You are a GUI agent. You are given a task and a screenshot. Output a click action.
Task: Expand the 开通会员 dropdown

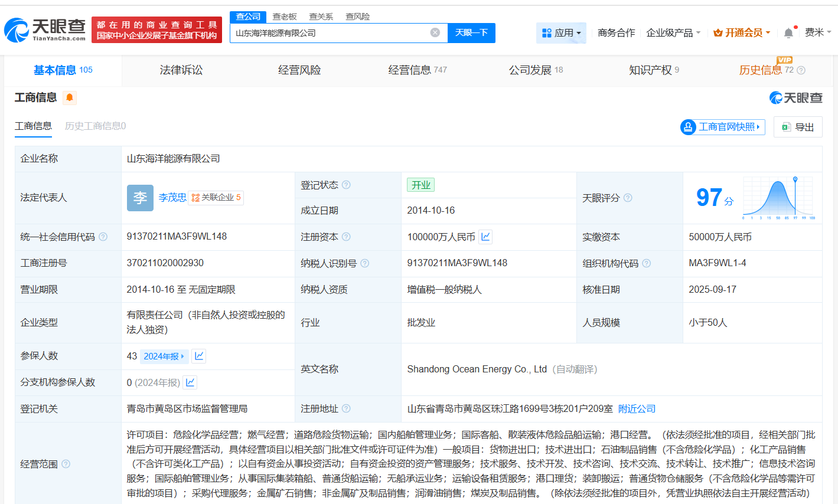point(742,32)
